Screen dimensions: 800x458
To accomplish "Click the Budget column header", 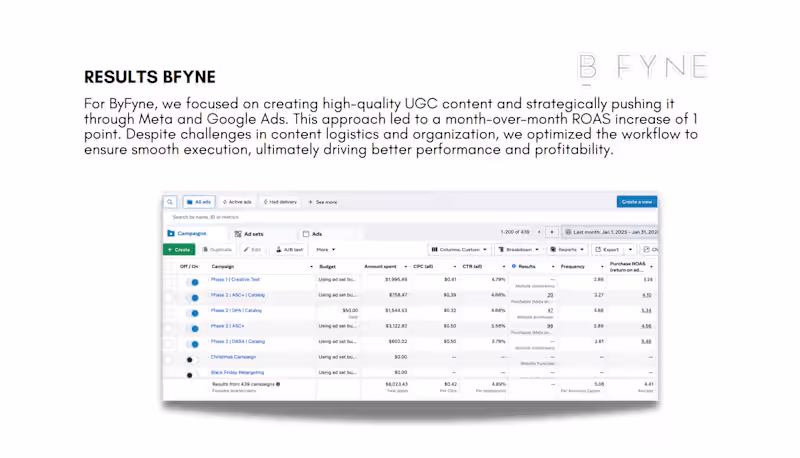I will (x=328, y=267).
